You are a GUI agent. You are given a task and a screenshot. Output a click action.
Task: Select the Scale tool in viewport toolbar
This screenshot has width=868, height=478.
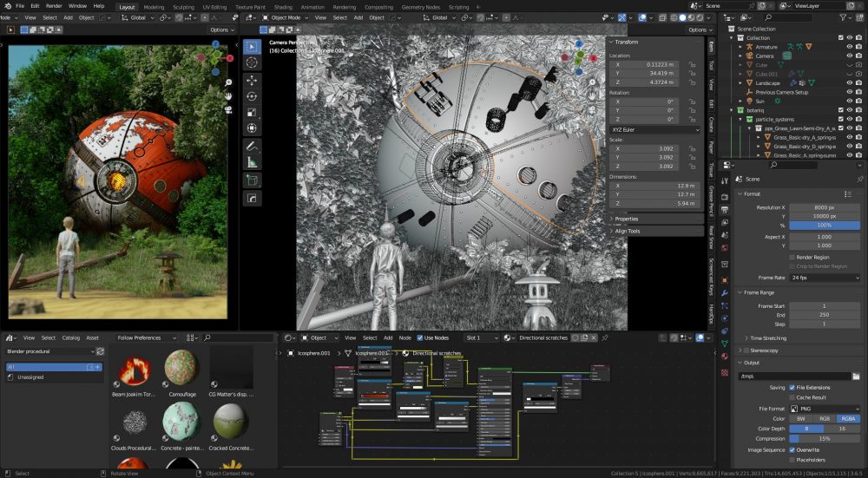coord(252,112)
